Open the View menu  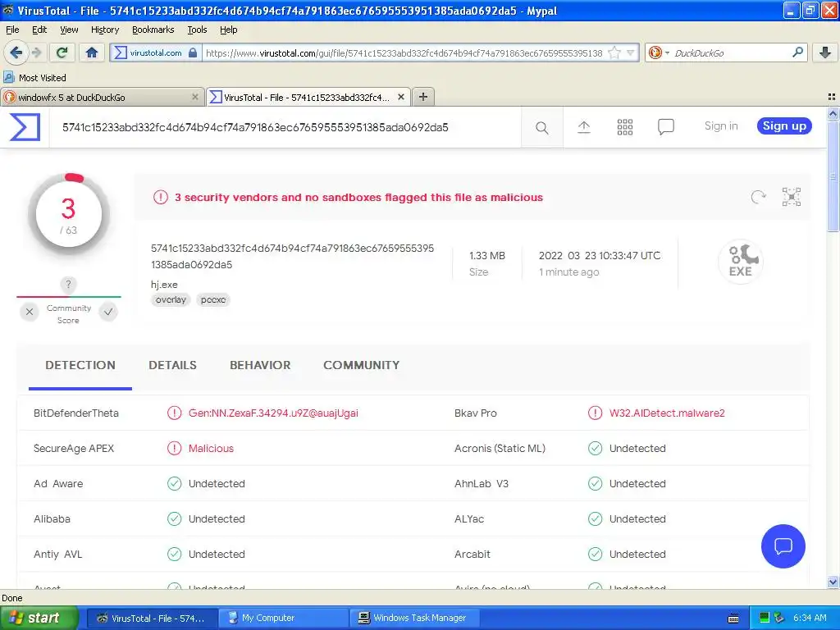[69, 30]
